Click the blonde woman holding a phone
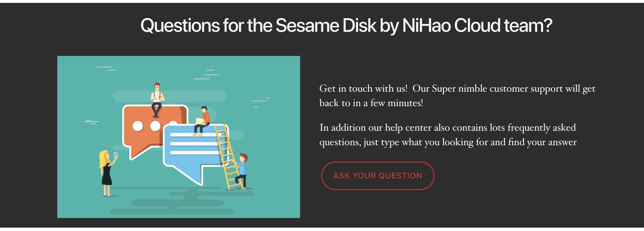Screen dimensions: 644x231 coord(108,173)
